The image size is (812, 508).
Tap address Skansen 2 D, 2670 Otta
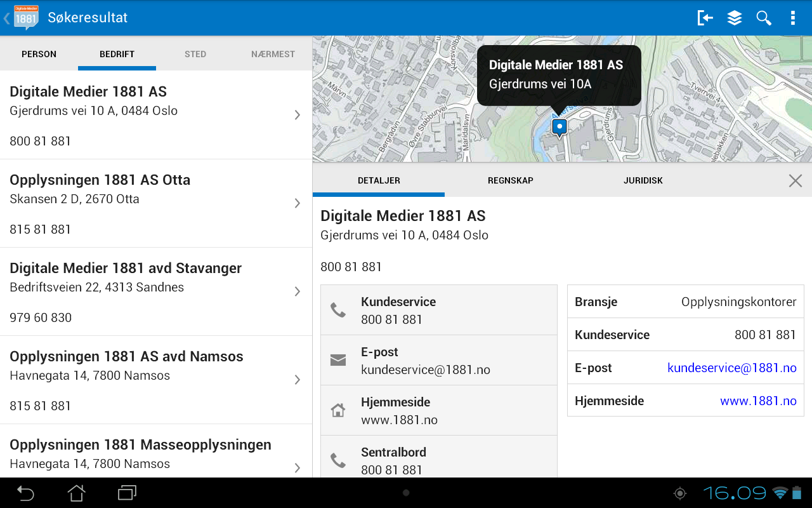click(74, 199)
